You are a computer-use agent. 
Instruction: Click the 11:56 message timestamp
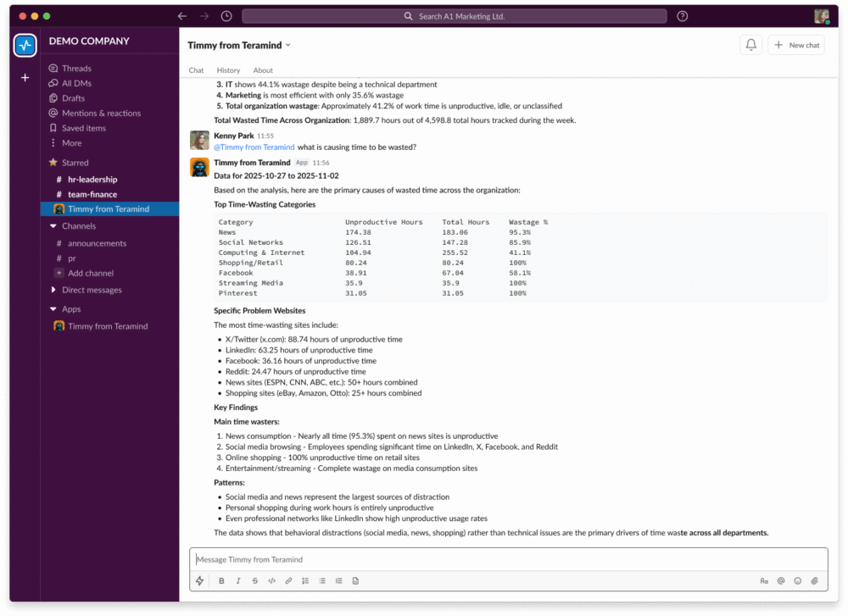click(x=321, y=163)
